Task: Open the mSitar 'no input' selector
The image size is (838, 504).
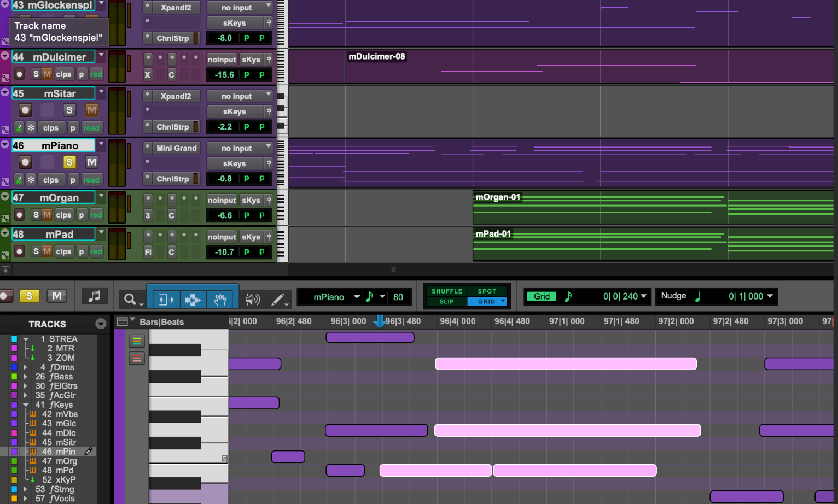Action: click(x=239, y=96)
